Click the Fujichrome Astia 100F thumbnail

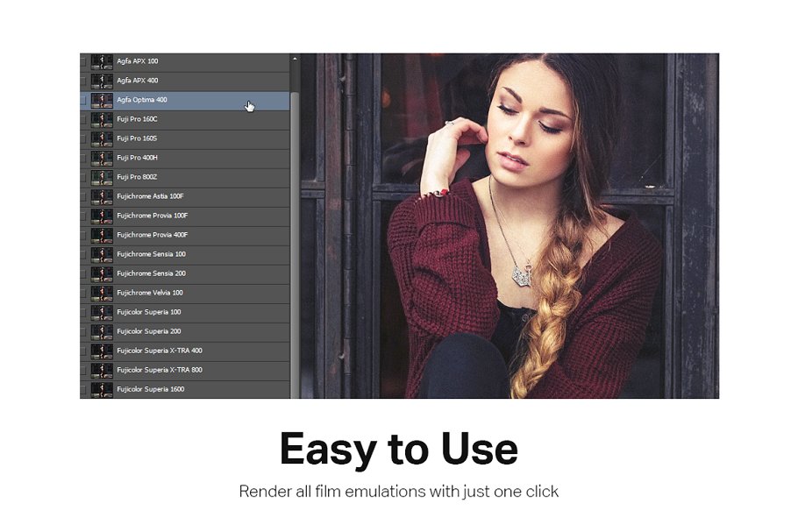pos(102,196)
